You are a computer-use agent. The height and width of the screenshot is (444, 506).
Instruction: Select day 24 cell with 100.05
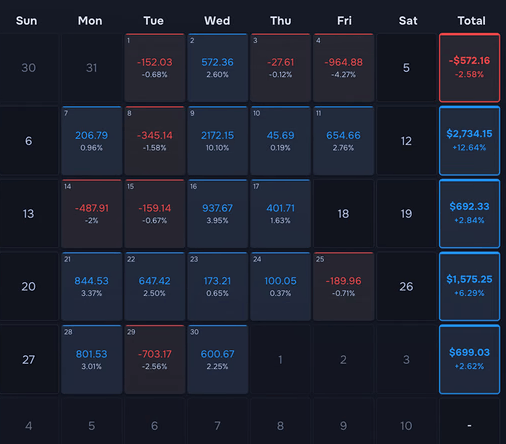pos(281,287)
